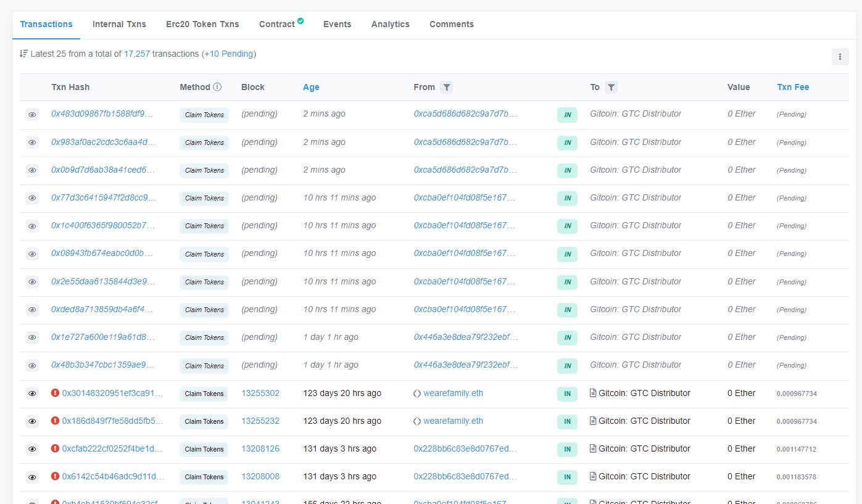Viewport: 862px width, 504px height.
Task: Select the Transactions tab
Action: 46,24
